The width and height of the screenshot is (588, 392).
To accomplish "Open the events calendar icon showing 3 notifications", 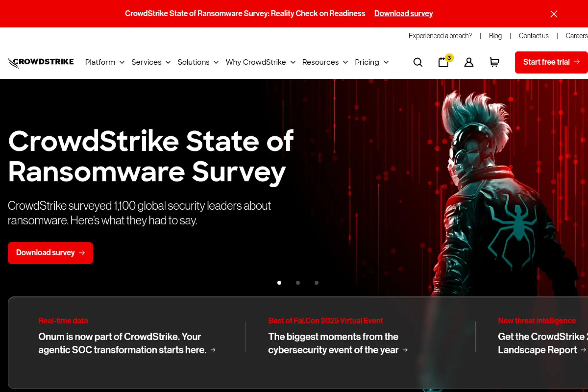I will click(x=443, y=62).
